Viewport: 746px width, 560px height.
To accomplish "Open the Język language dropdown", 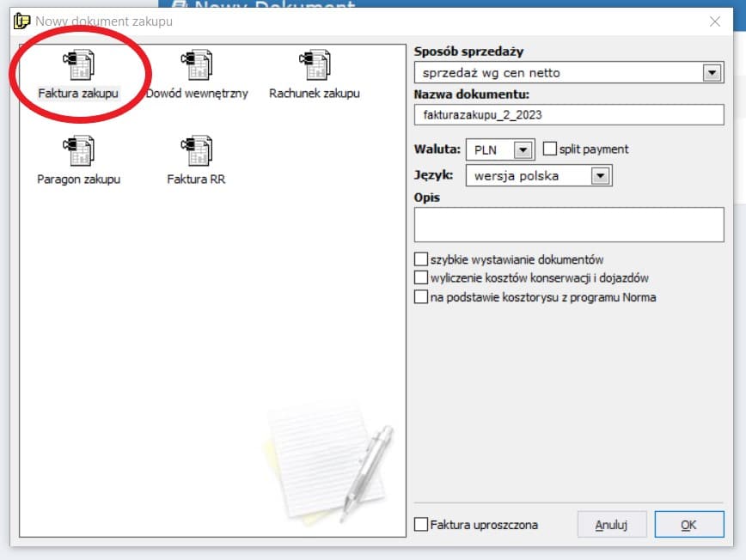I will pos(601,176).
